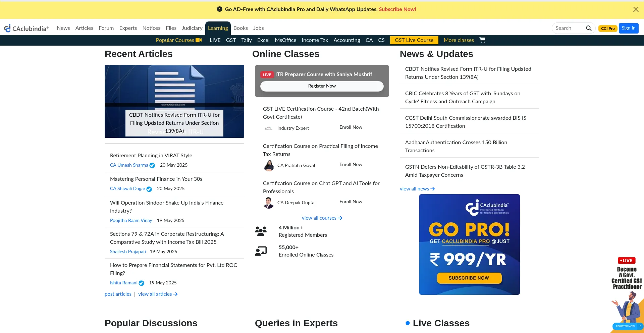Click the Industry Expert avatar logo
This screenshot has height=333, width=644.
click(269, 128)
